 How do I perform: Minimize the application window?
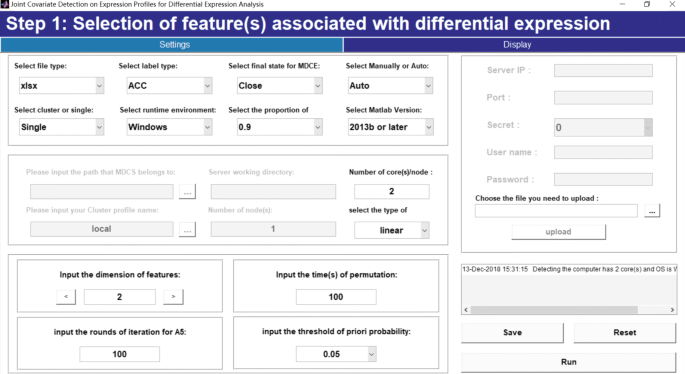point(623,4)
